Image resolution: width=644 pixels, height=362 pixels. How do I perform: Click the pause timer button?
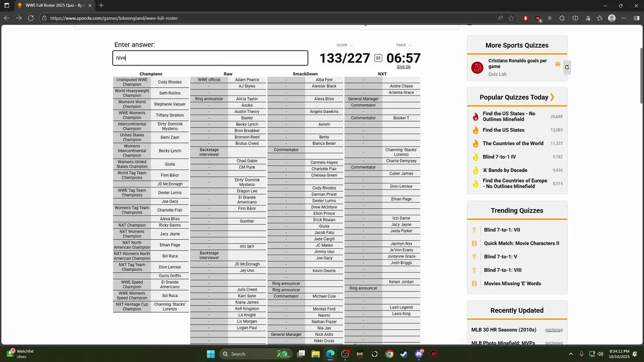click(x=378, y=58)
